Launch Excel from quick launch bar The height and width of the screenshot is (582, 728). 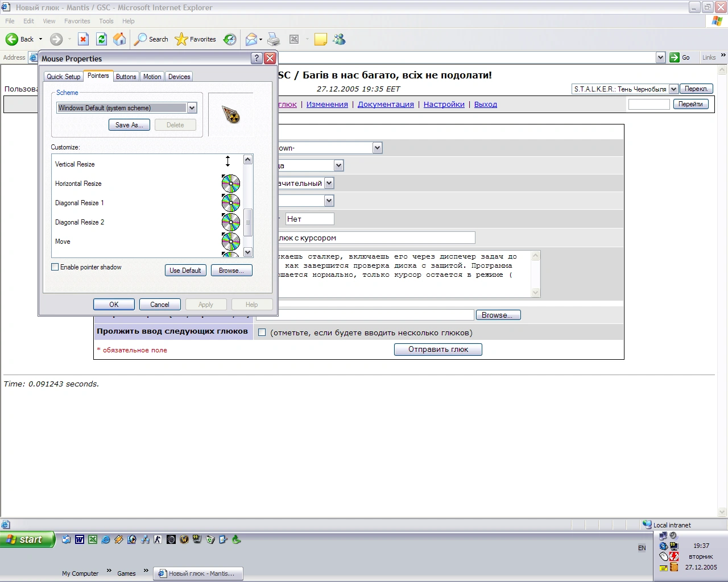93,539
